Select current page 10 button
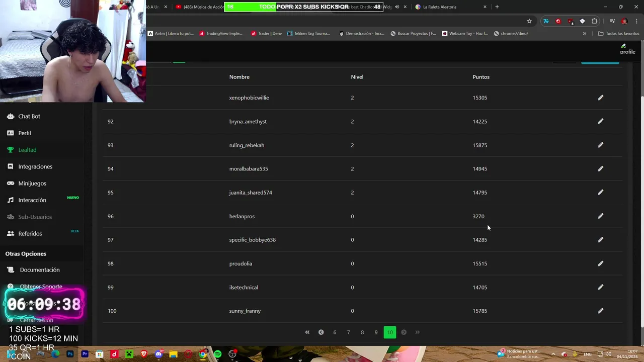The width and height of the screenshot is (644, 362). click(x=390, y=332)
